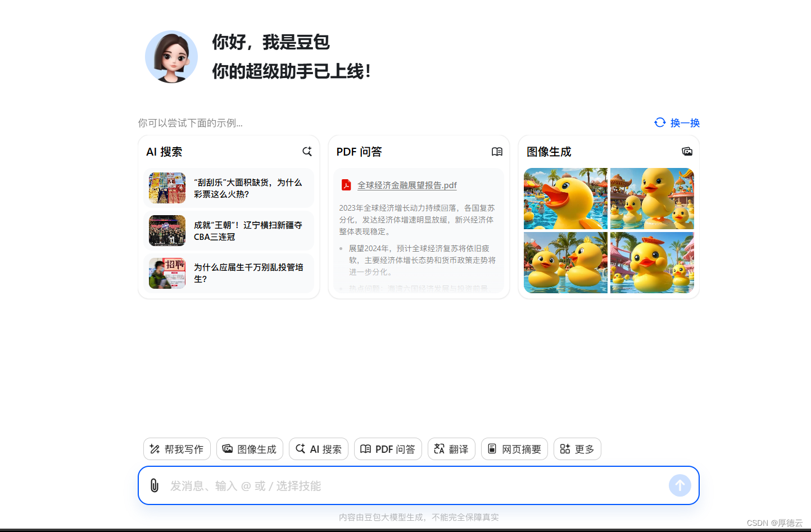
Task: Open the large open-beak duck image
Action: click(565, 199)
